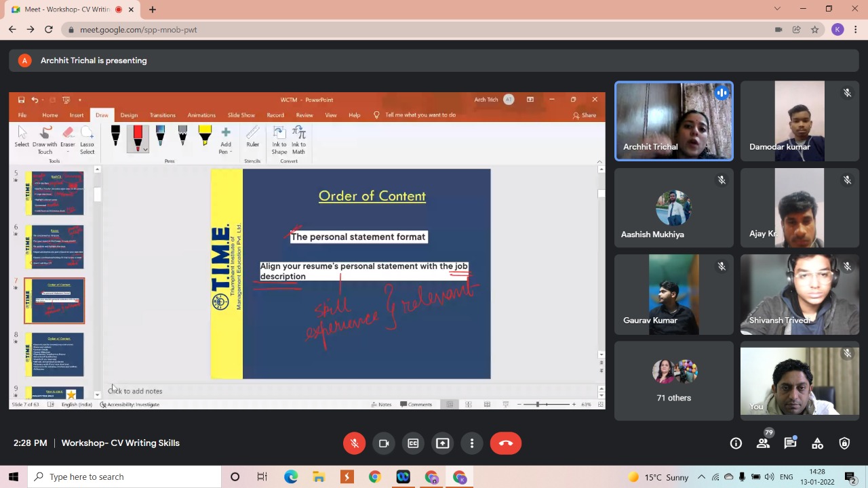Open the Activities panel
868x488 pixels.
tap(817, 443)
